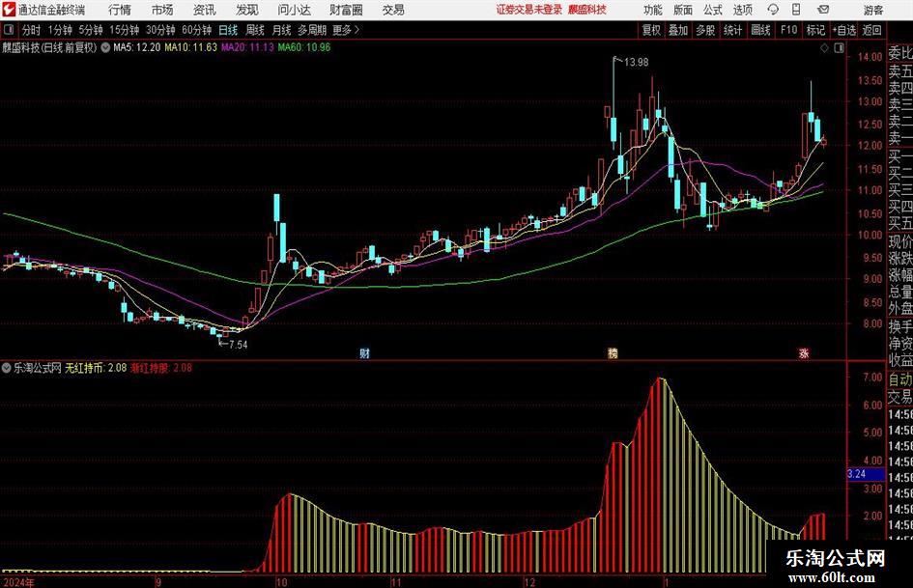This screenshot has height=588, width=913.
Task: Click the 7.54 low price annotation
Action: point(238,345)
